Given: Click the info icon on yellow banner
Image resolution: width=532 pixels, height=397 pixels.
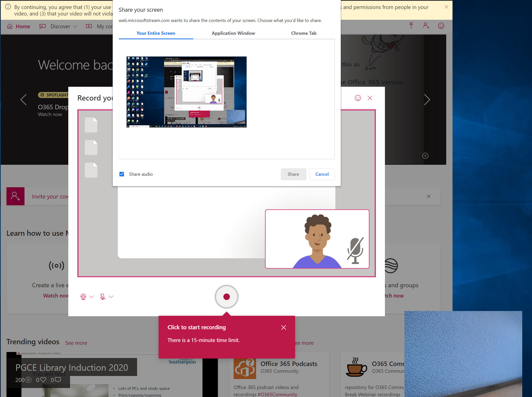Looking at the screenshot, I should point(8,7).
